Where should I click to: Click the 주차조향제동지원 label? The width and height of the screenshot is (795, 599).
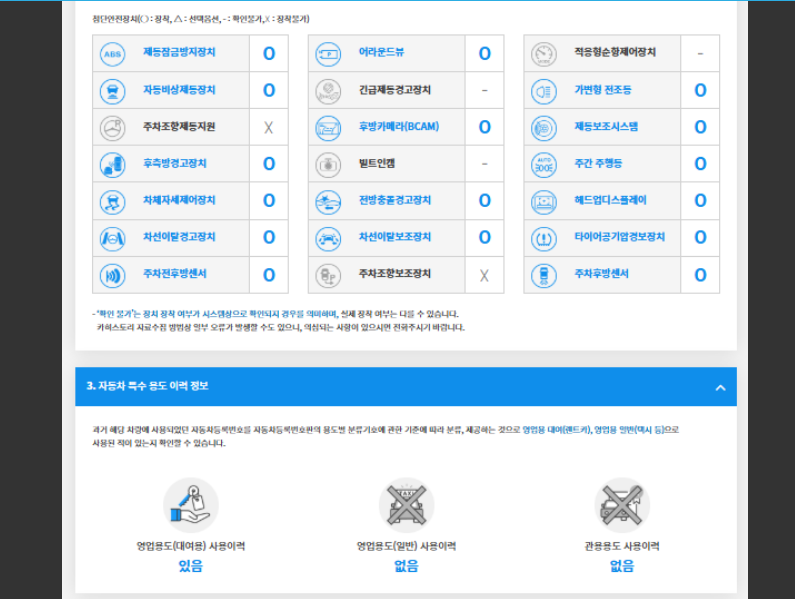pos(179,126)
